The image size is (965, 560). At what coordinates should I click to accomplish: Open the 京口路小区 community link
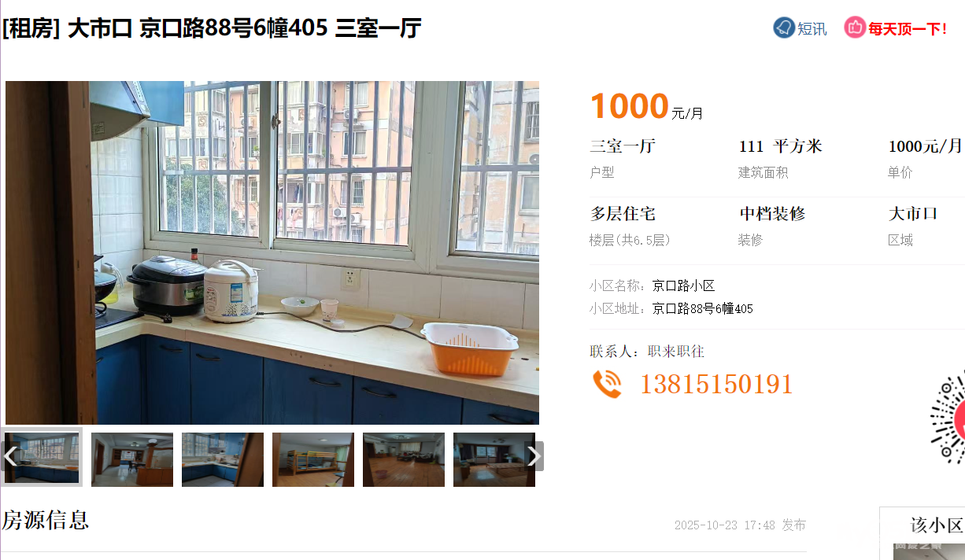pos(683,286)
